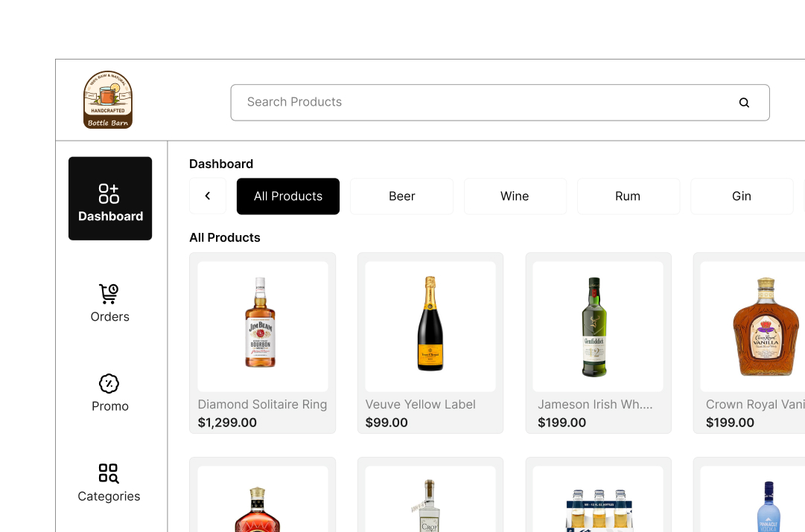Open the Dashboard sidebar item
The height and width of the screenshot is (532, 805).
pos(110,198)
